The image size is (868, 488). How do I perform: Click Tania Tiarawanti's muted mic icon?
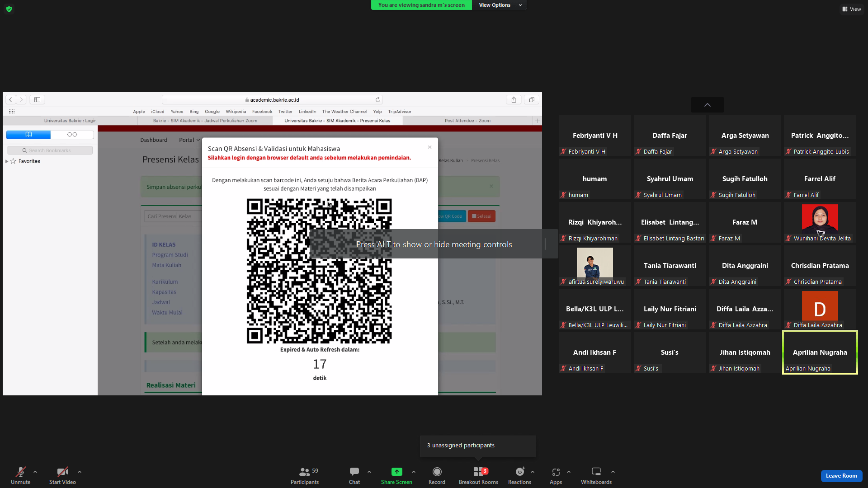click(638, 282)
